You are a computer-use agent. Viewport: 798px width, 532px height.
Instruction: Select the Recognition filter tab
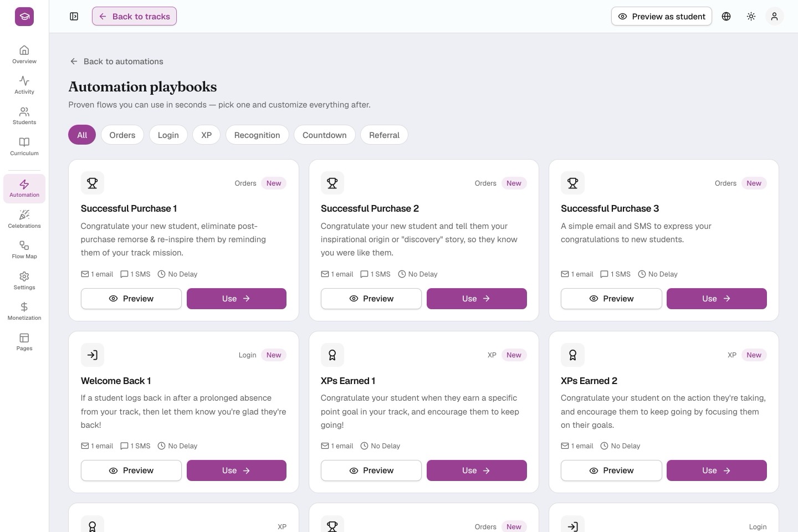pos(257,135)
